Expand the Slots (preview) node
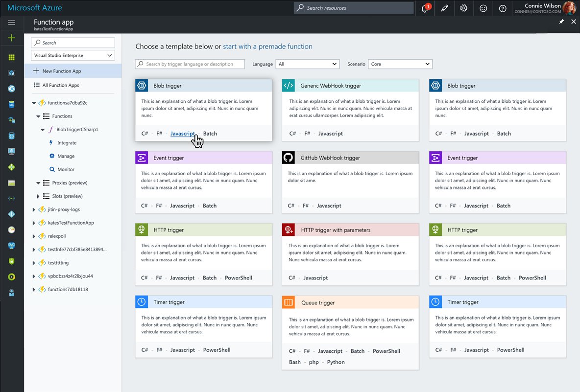 [38, 196]
